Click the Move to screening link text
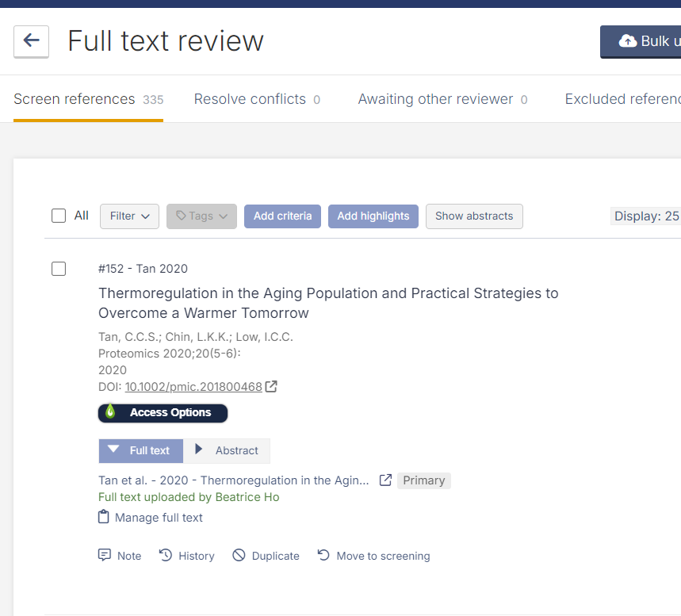The width and height of the screenshot is (681, 616). (x=383, y=556)
